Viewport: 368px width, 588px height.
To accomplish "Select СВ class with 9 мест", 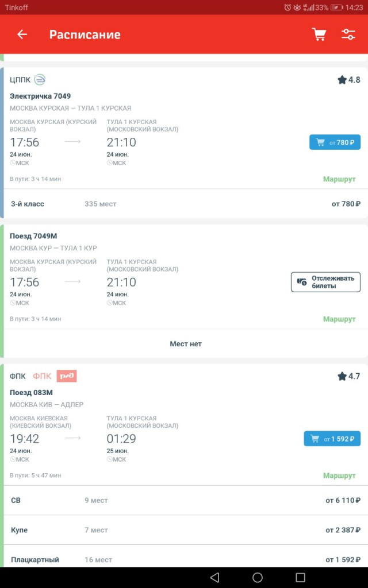I will (x=184, y=500).
